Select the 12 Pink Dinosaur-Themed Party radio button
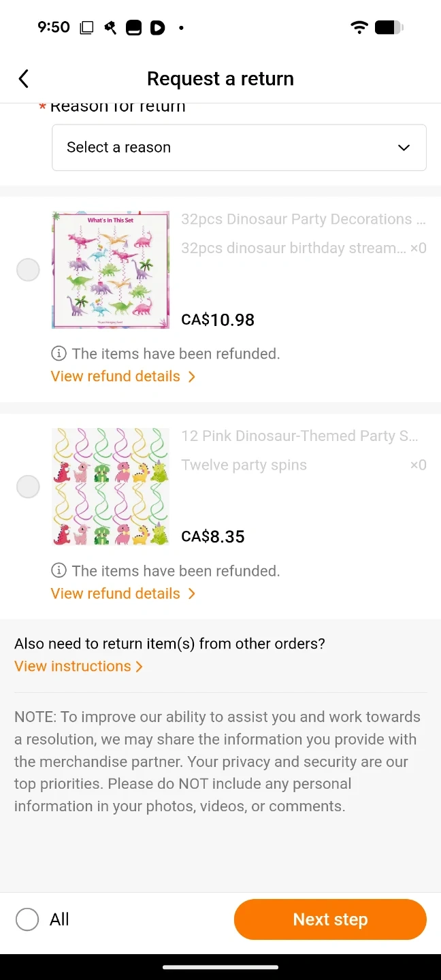 click(x=28, y=487)
